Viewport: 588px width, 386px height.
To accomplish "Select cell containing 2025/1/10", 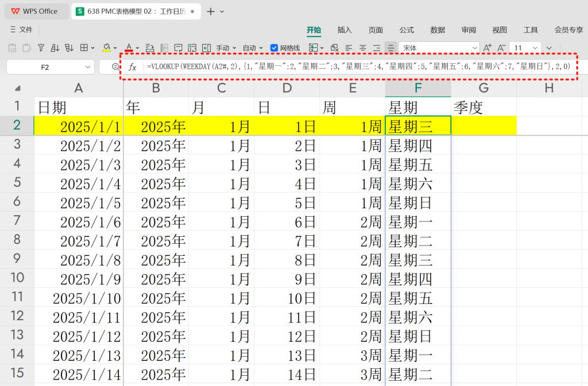I will (x=79, y=298).
